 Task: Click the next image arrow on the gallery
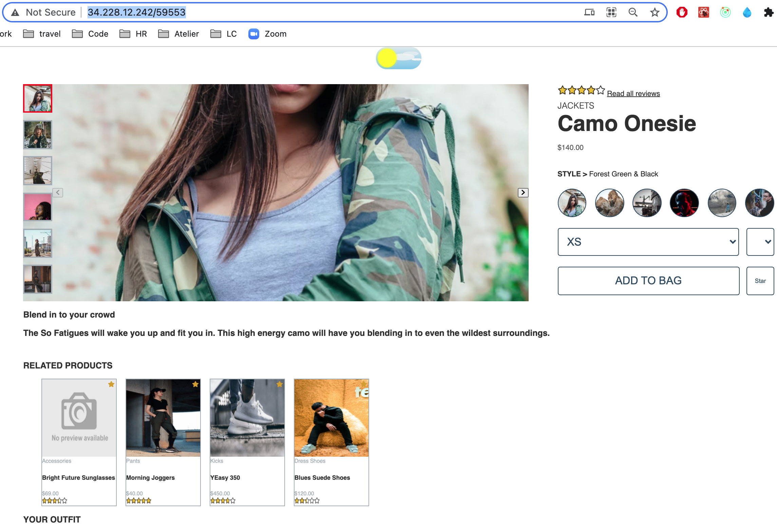pos(523,193)
